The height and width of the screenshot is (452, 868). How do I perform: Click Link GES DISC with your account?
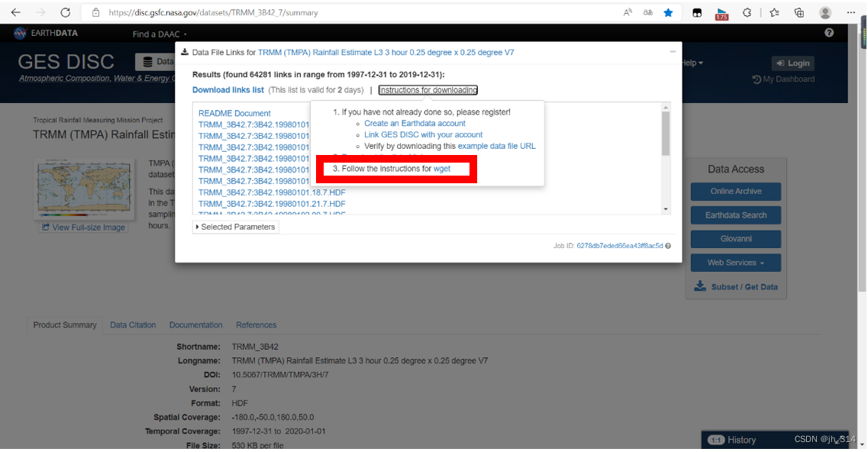424,134
